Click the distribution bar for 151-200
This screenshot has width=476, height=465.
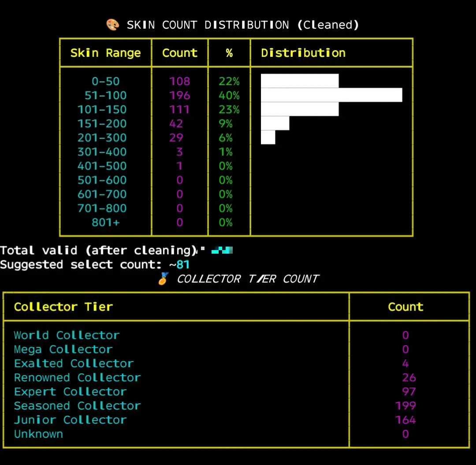click(x=275, y=123)
